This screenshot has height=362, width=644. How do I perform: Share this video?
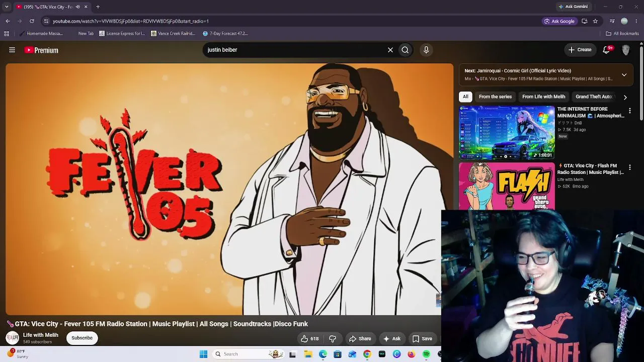point(360,339)
